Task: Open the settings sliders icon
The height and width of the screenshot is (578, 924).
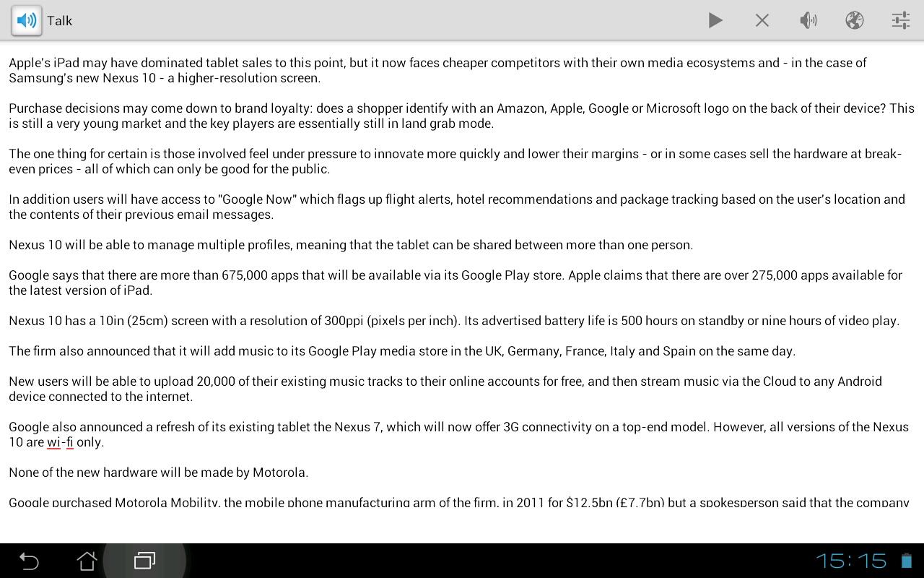Action: tap(900, 20)
